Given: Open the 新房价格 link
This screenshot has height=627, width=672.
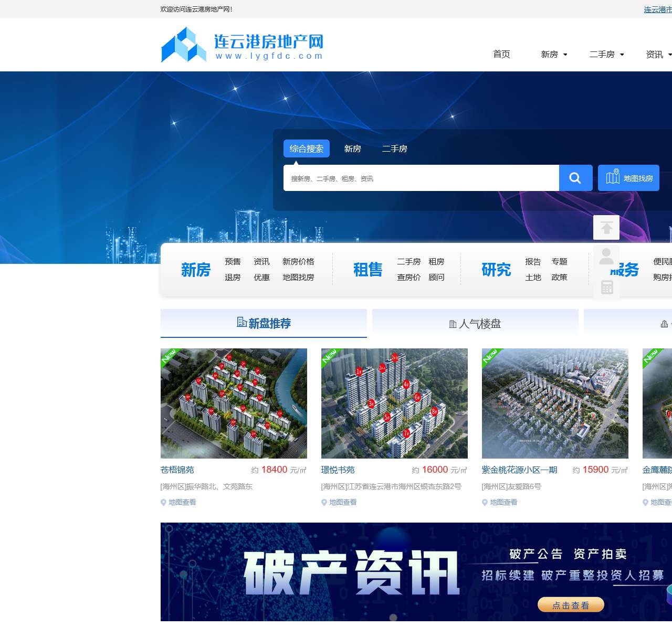Looking at the screenshot, I should (x=298, y=261).
